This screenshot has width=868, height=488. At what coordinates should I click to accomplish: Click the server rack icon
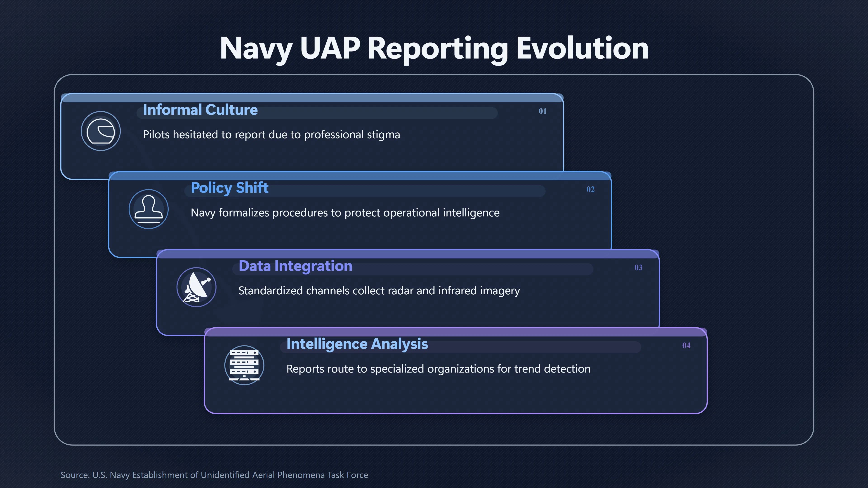244,365
